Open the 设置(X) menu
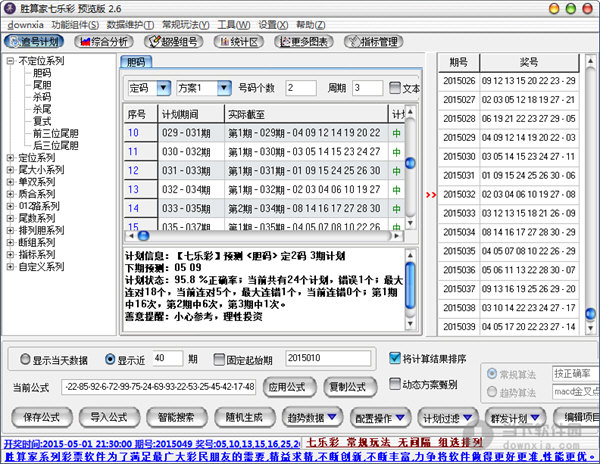 tap(273, 25)
